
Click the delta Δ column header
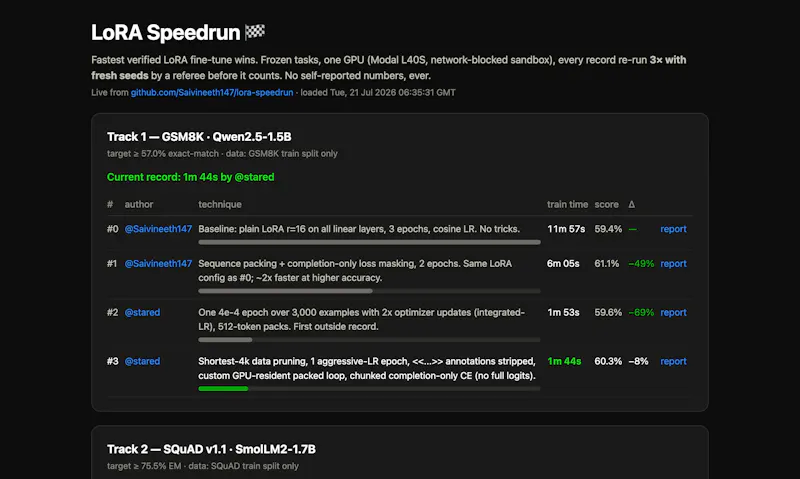click(632, 205)
